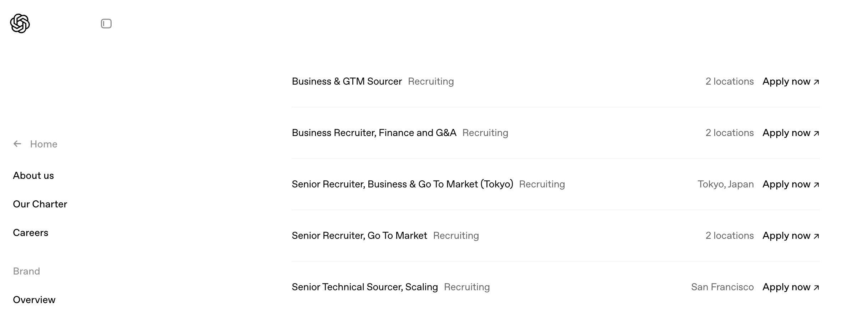Return to Home in the sidebar
Viewport: 868px width, 312px height.
click(44, 144)
